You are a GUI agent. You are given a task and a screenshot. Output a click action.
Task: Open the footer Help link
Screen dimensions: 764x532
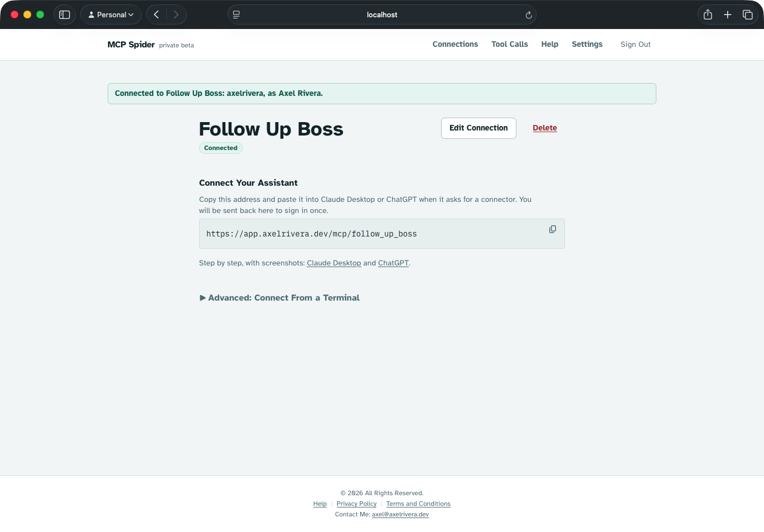(x=320, y=504)
